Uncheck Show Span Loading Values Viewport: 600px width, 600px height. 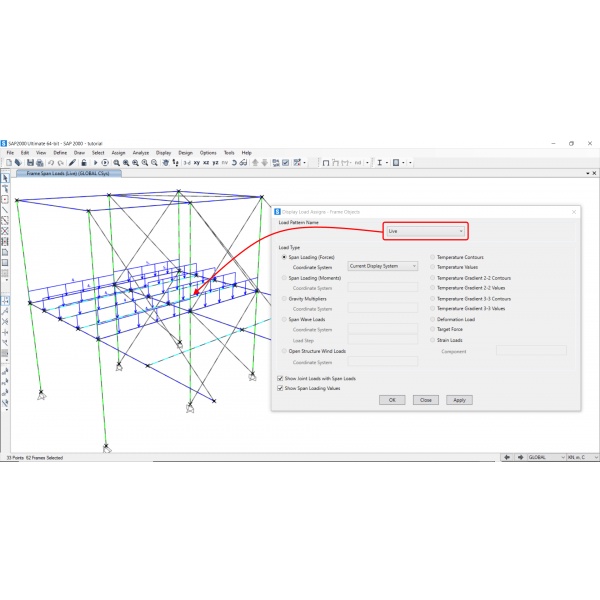click(x=280, y=388)
